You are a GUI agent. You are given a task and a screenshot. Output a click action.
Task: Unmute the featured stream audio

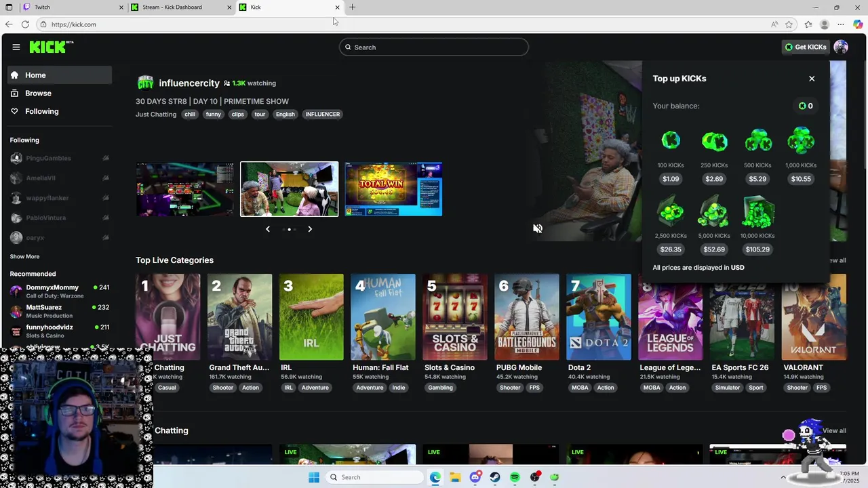point(538,228)
